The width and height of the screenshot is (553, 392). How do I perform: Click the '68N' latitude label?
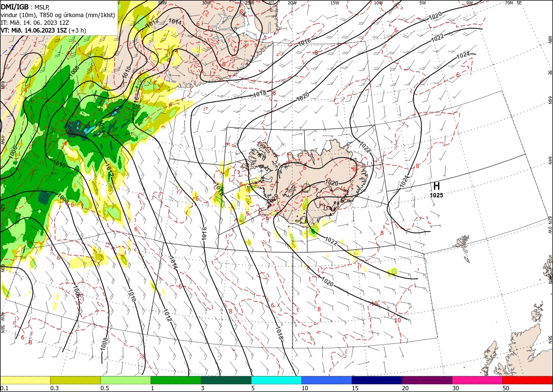coord(550,39)
